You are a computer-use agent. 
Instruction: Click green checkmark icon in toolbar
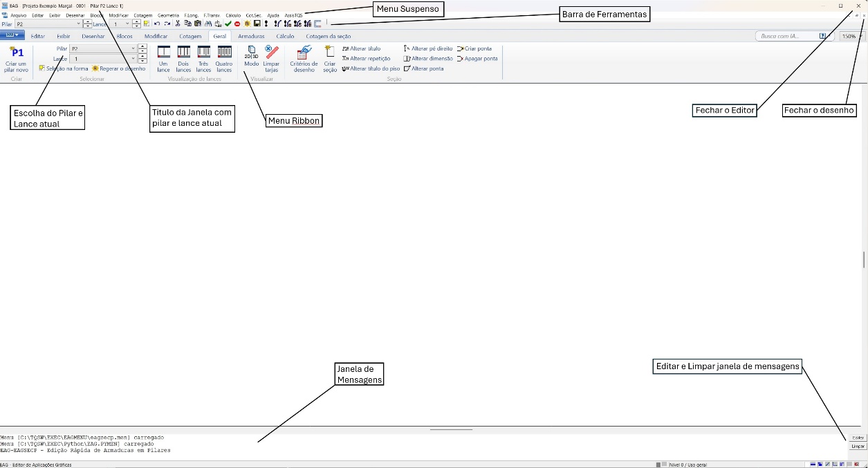228,24
